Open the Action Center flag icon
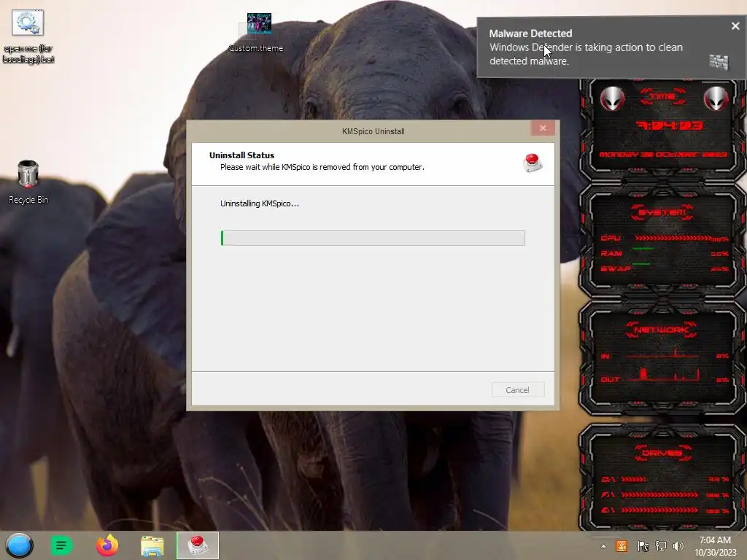 tap(643, 545)
